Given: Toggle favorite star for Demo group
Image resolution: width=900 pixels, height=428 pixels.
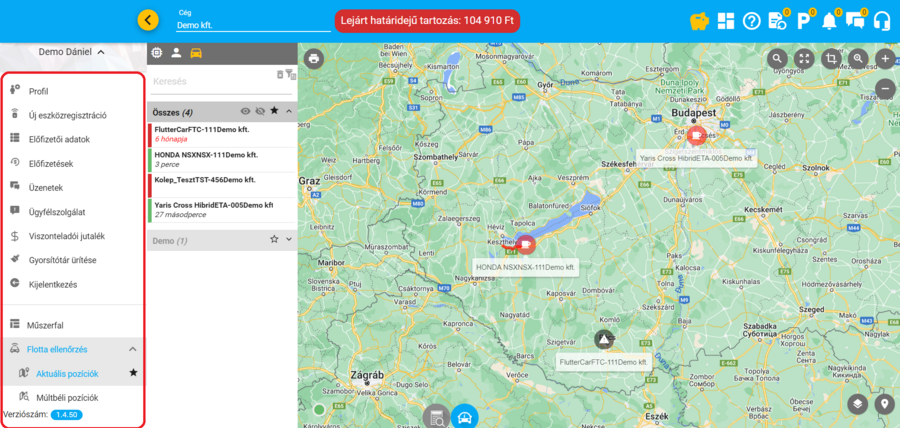Looking at the screenshot, I should tap(274, 240).
